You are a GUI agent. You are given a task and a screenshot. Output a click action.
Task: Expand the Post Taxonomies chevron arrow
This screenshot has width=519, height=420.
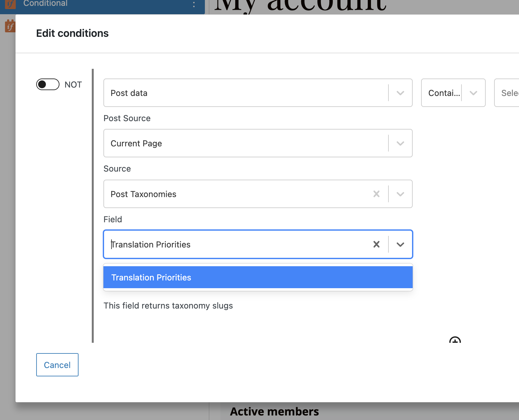click(x=400, y=194)
